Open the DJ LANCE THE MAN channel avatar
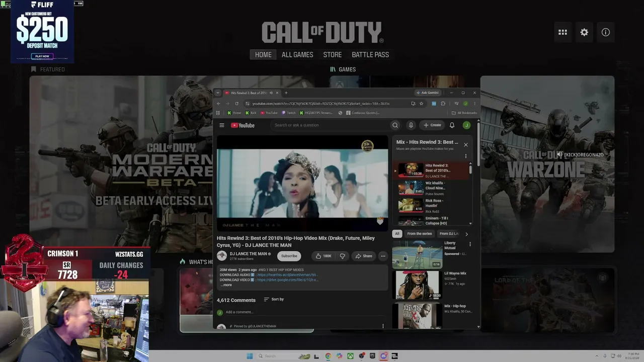This screenshot has width=644, height=362. click(x=222, y=256)
